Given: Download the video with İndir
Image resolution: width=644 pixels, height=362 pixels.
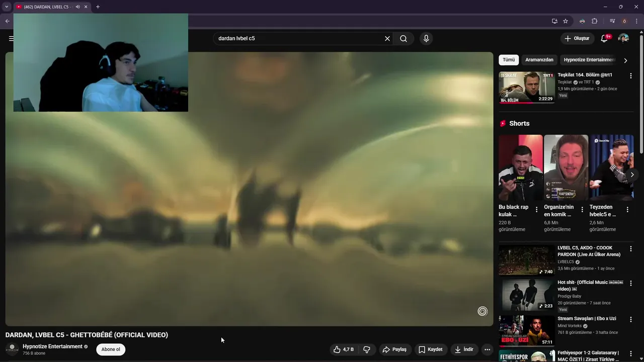Looking at the screenshot, I should [x=464, y=349].
